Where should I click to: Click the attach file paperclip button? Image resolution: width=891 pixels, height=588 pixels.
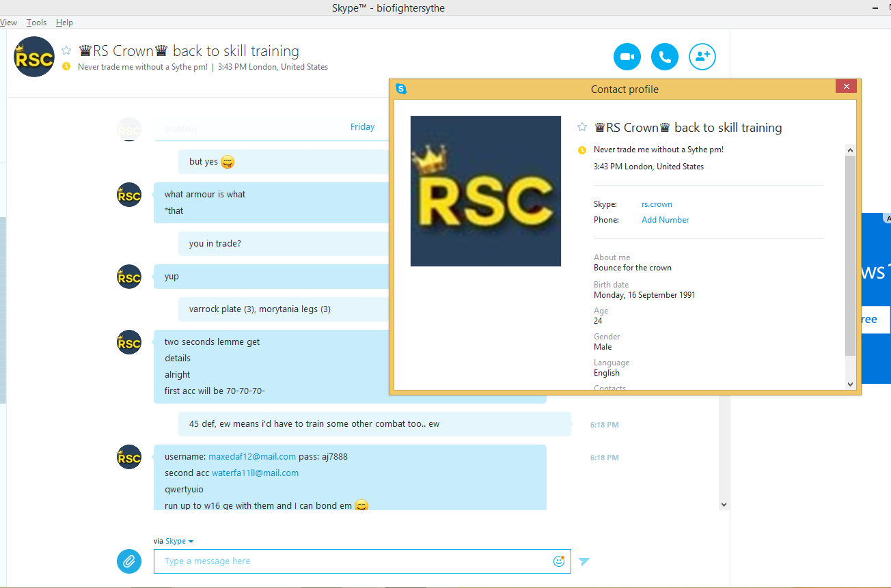click(x=129, y=561)
